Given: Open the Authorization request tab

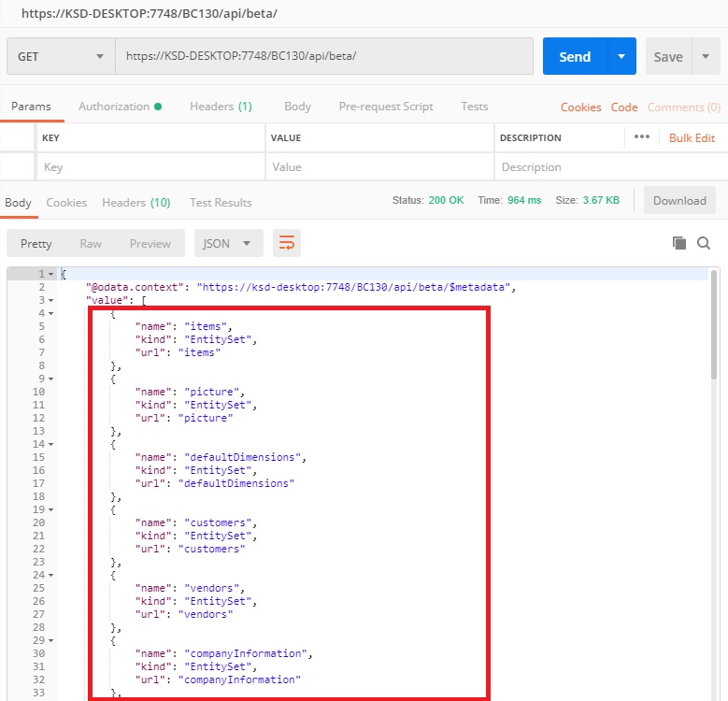Looking at the screenshot, I should coord(119,107).
